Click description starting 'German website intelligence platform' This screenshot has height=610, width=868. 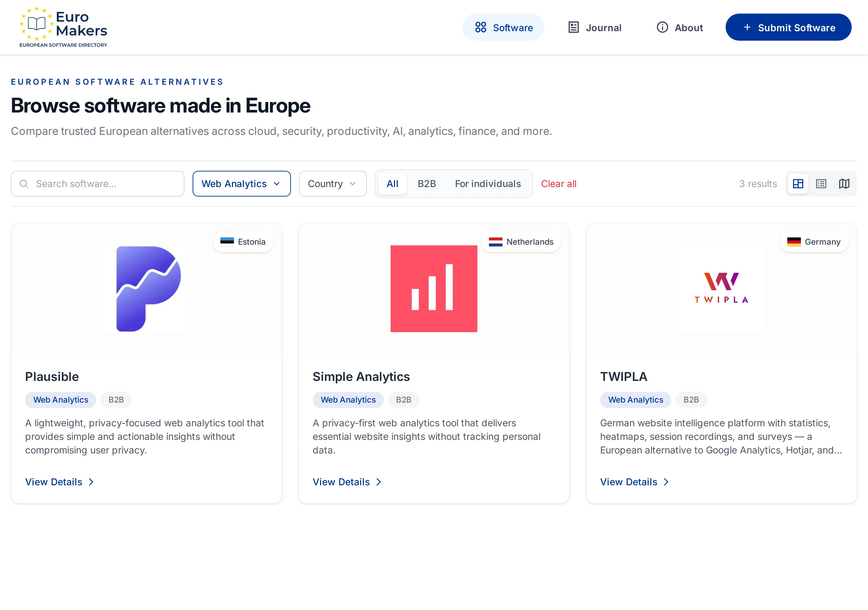pos(721,436)
